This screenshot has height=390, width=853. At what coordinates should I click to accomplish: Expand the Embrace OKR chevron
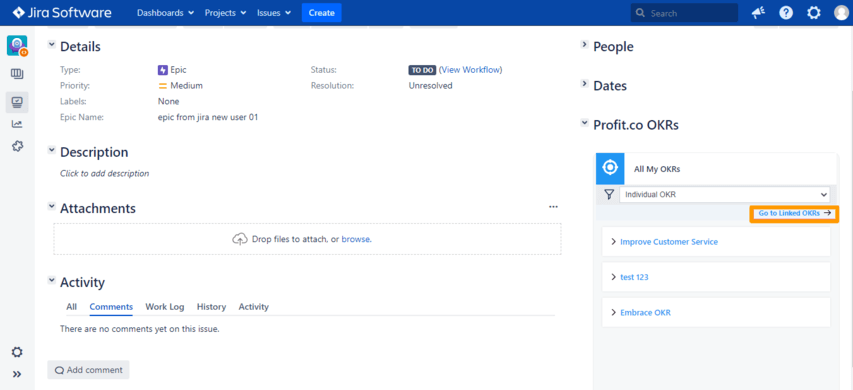[x=614, y=313]
